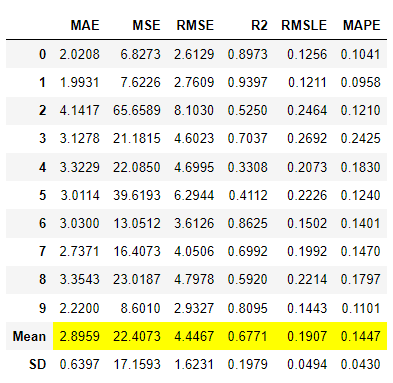This screenshot has height=383, width=393.
Task: Click MAE value 3.3543
Action: pos(79,279)
